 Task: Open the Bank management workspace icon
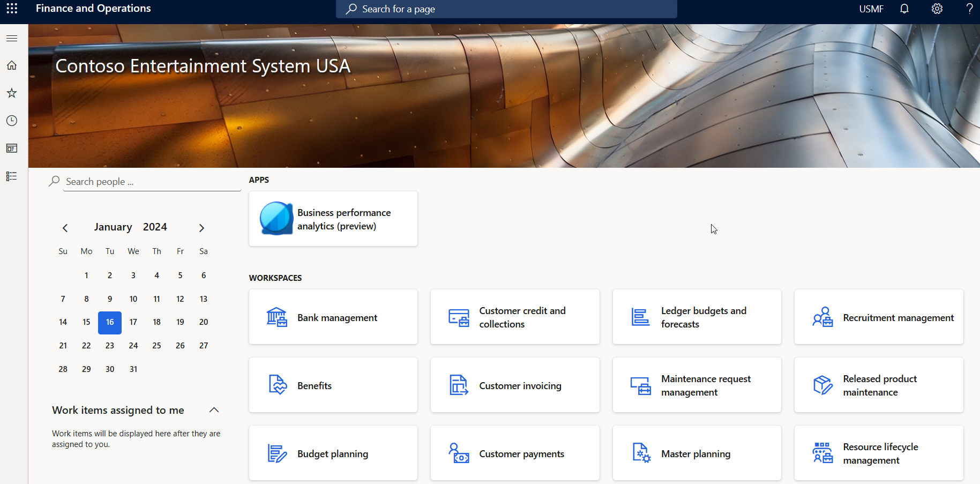(x=277, y=317)
